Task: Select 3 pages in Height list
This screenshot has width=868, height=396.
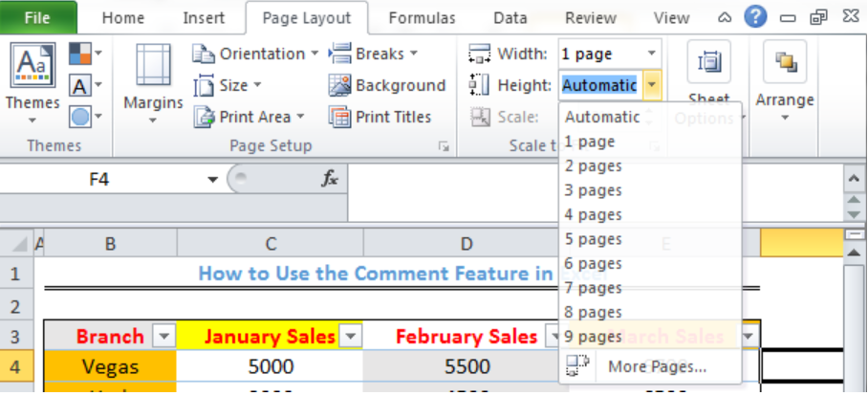Action: [650, 190]
